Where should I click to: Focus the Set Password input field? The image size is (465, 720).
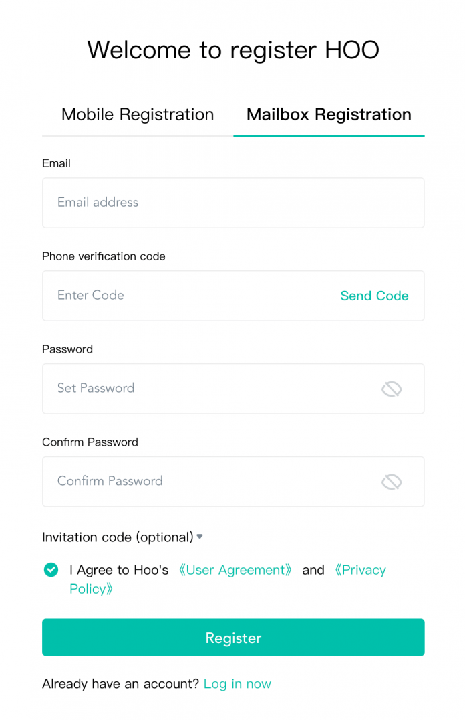(x=209, y=388)
